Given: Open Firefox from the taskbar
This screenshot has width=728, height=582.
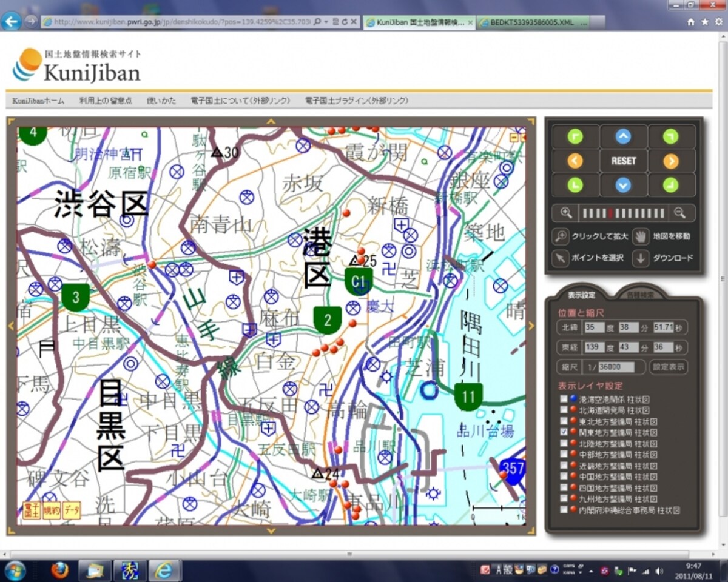Looking at the screenshot, I should (x=59, y=570).
